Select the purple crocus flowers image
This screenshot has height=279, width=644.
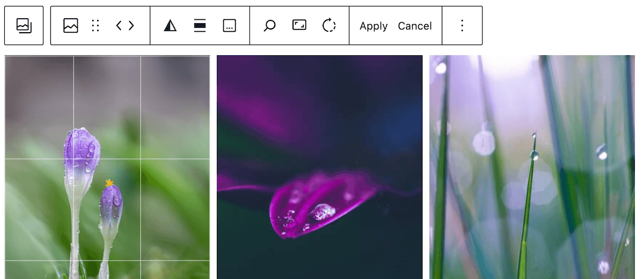(x=107, y=167)
